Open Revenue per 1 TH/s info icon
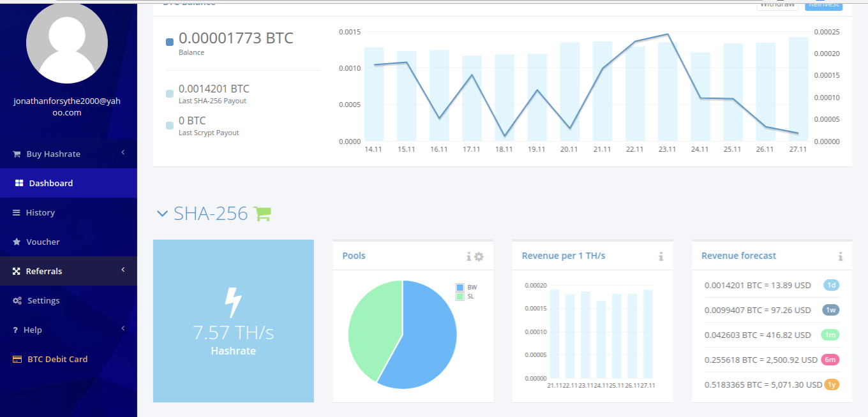This screenshot has width=868, height=417. pos(661,256)
